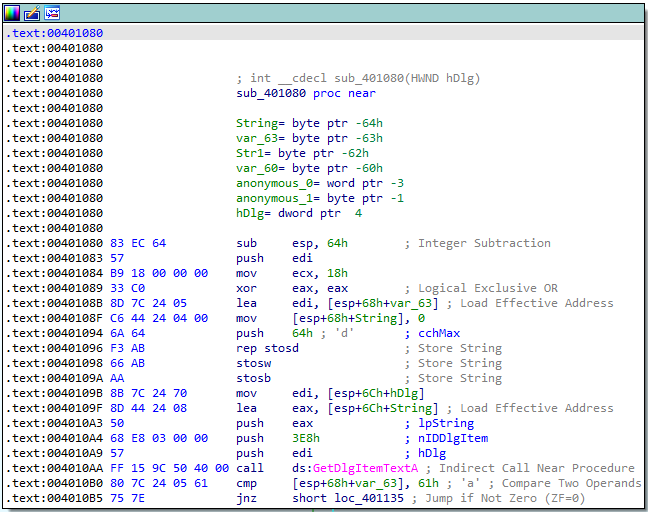Follow the GetDlgItemTextA call reference

pos(365,468)
